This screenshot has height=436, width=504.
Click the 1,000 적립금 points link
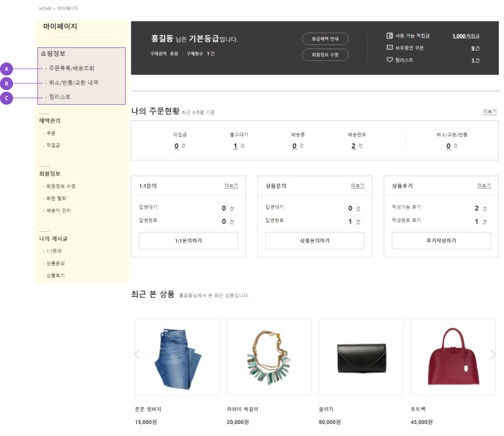click(x=465, y=36)
